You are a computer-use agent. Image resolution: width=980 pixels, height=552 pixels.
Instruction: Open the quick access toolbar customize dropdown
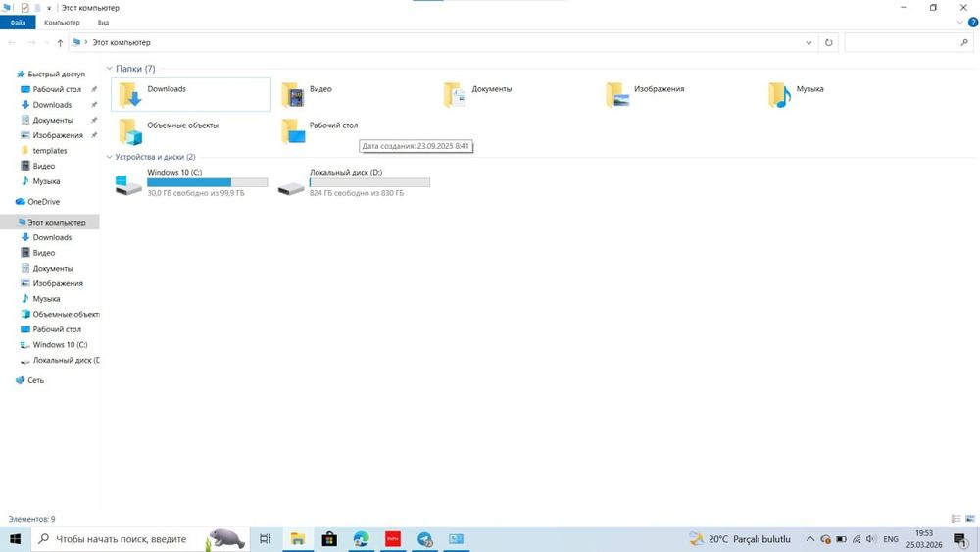tap(49, 8)
